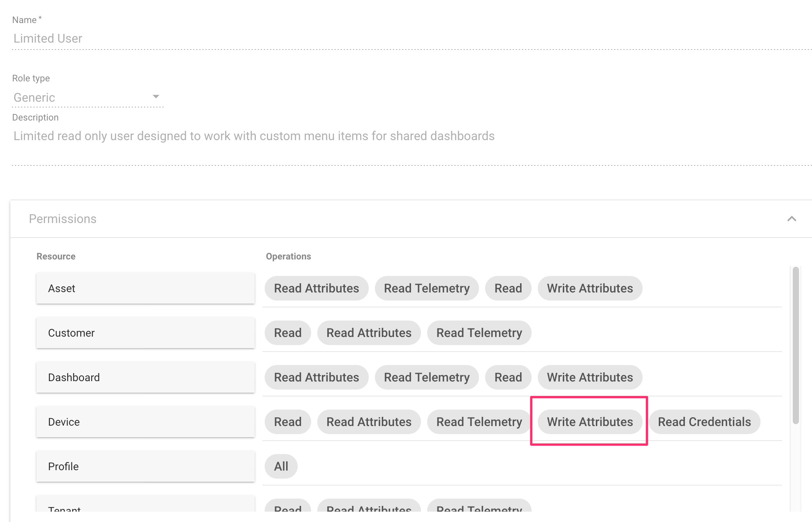
Task: Select the Read Credentials chip for Device
Action: pos(704,422)
